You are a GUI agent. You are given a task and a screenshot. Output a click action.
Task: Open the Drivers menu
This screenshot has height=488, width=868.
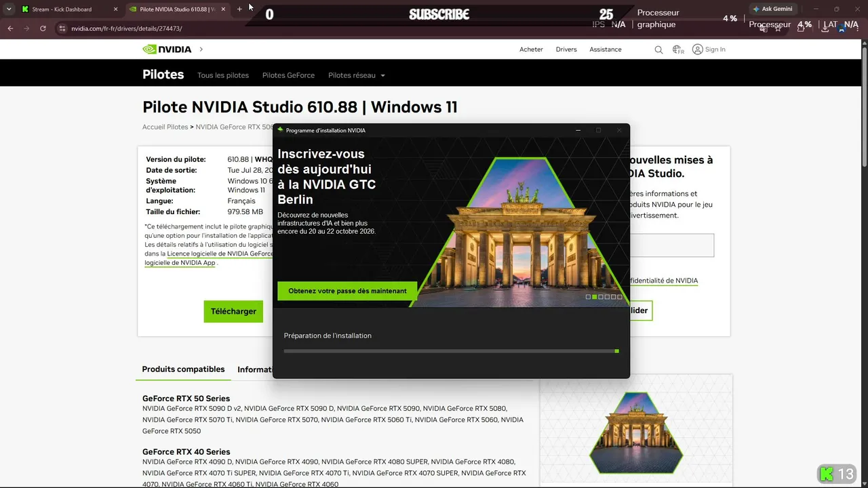[566, 49]
